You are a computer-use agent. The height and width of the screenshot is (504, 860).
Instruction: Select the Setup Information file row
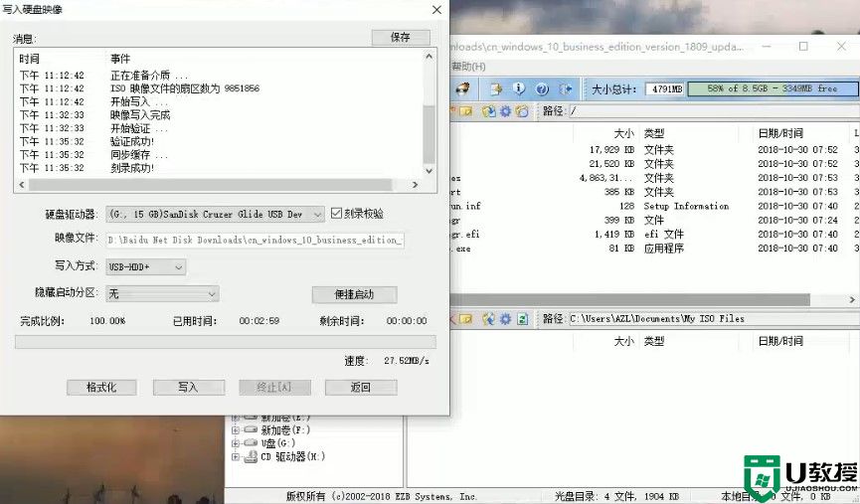(x=654, y=206)
